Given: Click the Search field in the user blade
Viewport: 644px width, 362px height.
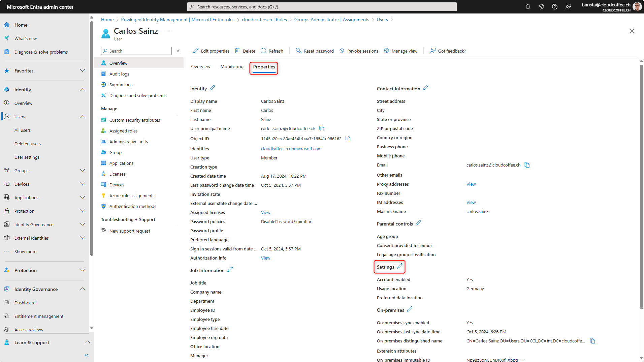Looking at the screenshot, I should pyautogui.click(x=136, y=51).
